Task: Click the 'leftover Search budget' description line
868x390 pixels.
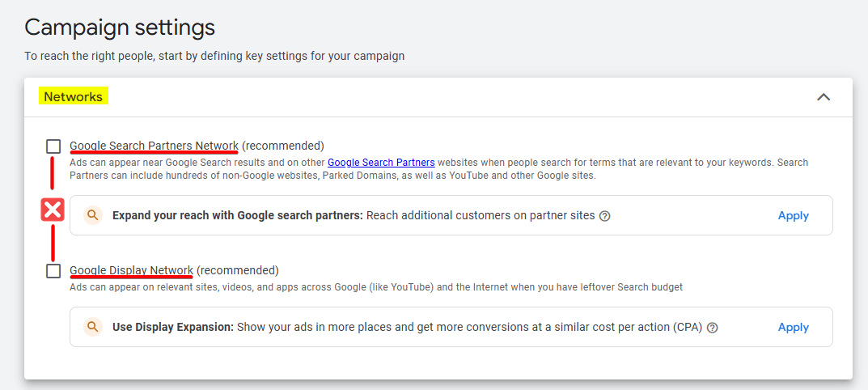Action: tap(382, 287)
